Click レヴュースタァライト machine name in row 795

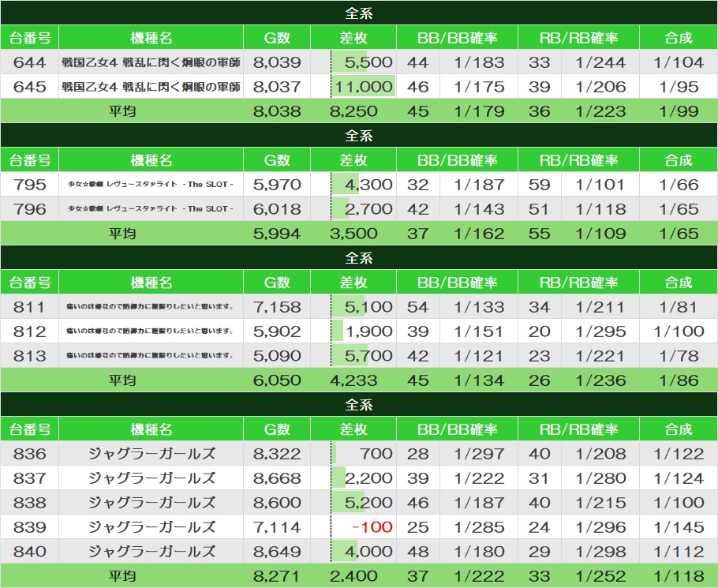point(151,185)
